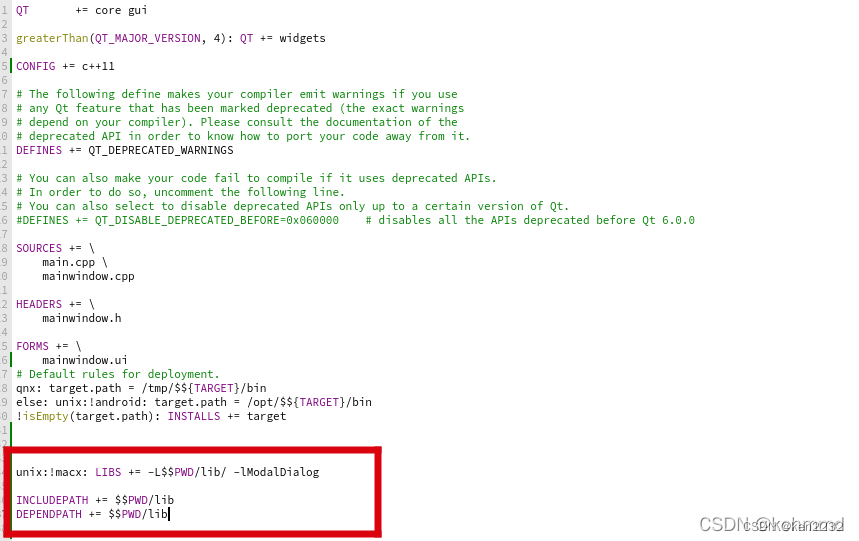This screenshot has width=859, height=541.
Task: Click -lModalDialog library flag
Action: point(277,472)
